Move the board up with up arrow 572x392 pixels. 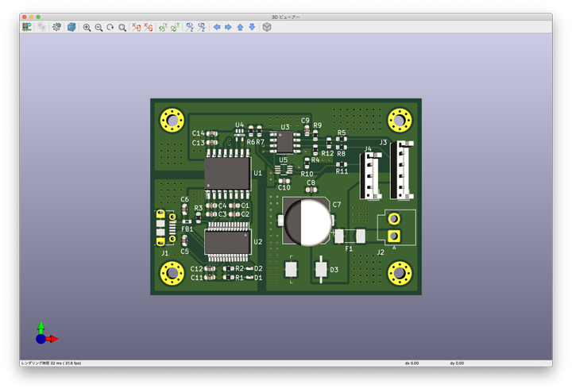(x=240, y=27)
